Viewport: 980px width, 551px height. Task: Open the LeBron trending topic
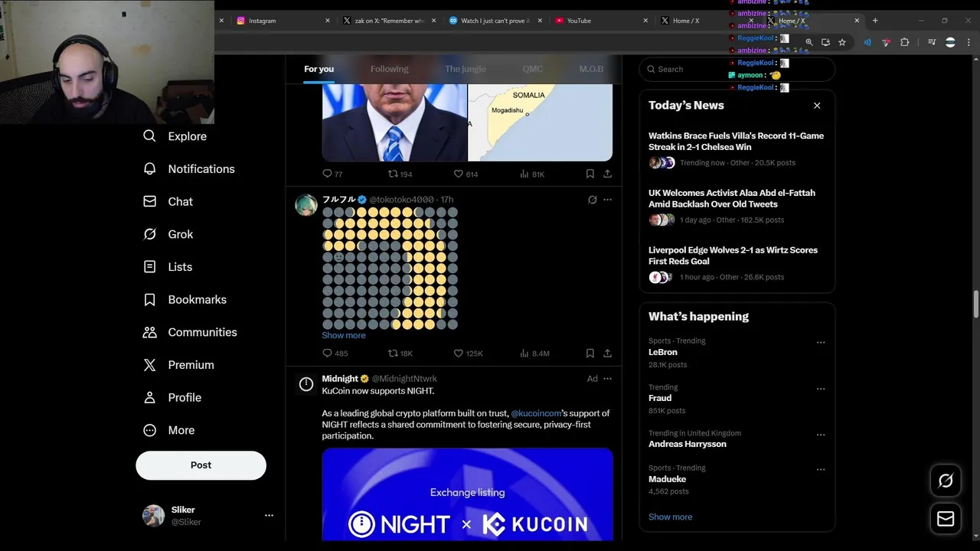pos(663,352)
